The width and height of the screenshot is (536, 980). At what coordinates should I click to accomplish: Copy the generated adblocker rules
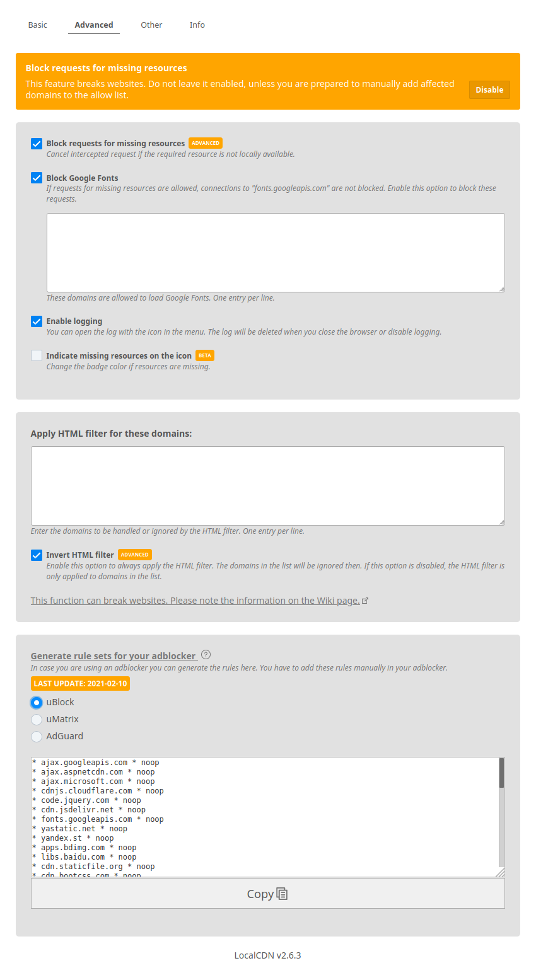tap(267, 894)
